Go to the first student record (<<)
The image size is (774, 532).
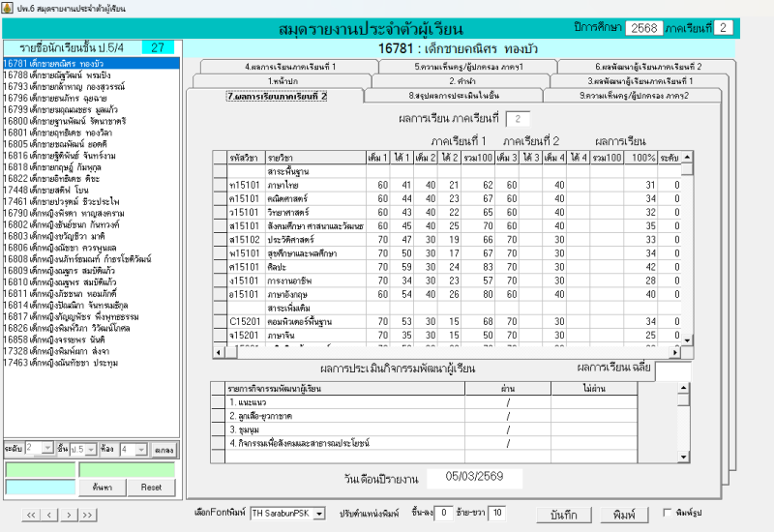tap(32, 515)
